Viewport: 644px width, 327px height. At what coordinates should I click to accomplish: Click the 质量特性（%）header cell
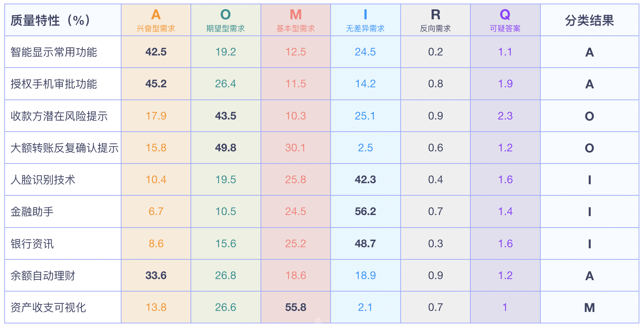coord(50,20)
